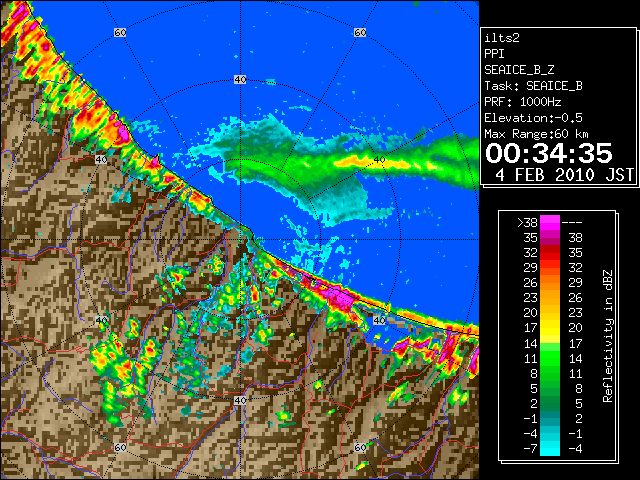Click the '4 FEB 2010 JST' date

[564, 175]
